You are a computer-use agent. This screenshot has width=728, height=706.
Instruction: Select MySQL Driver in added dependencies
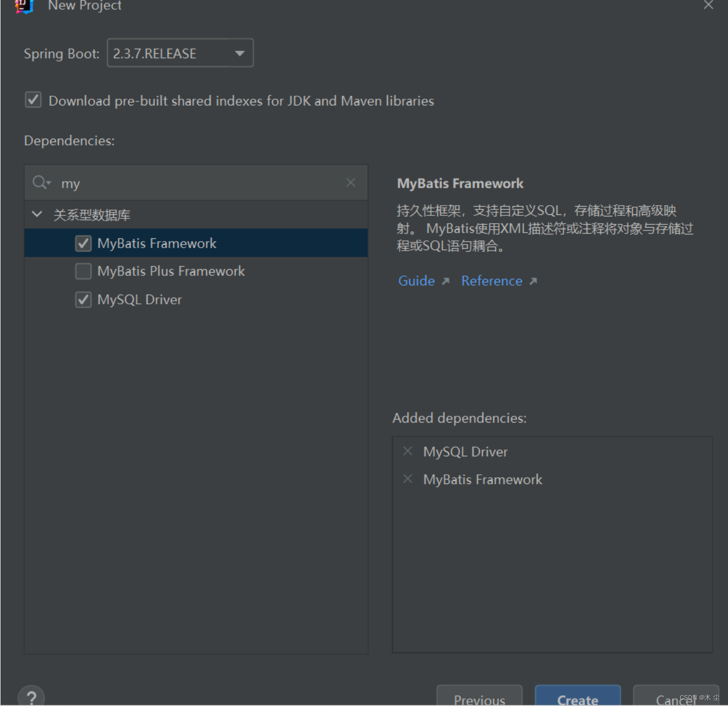coord(466,452)
